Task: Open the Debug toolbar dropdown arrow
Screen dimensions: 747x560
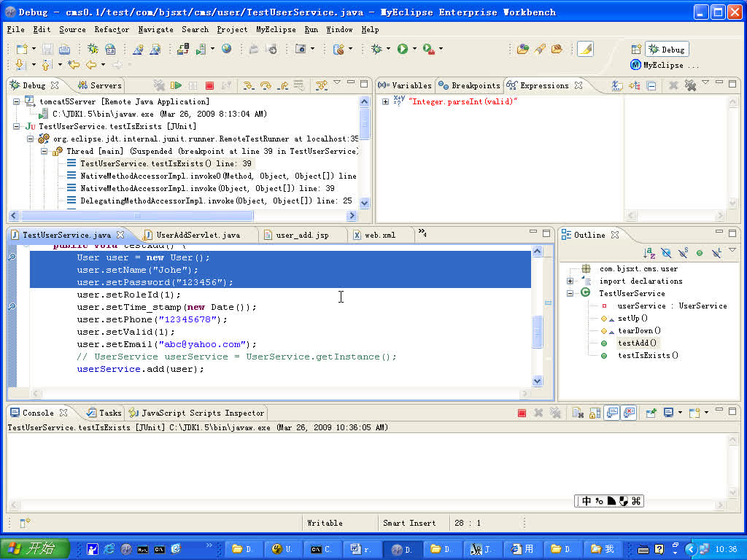Action: pos(388,49)
